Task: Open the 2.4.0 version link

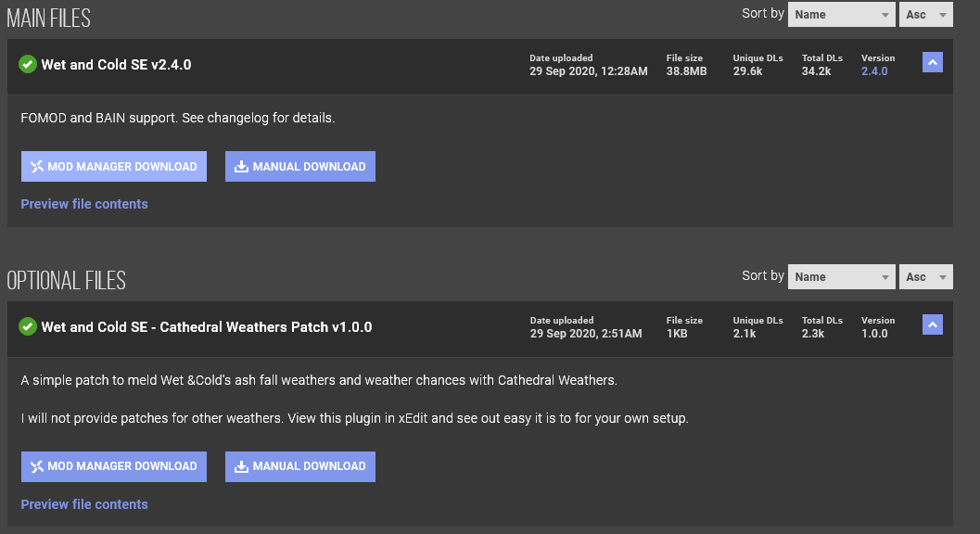Action: point(874,71)
